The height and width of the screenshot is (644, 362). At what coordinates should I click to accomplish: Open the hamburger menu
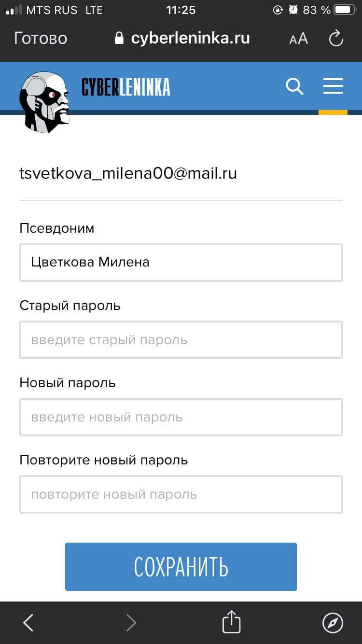click(333, 86)
